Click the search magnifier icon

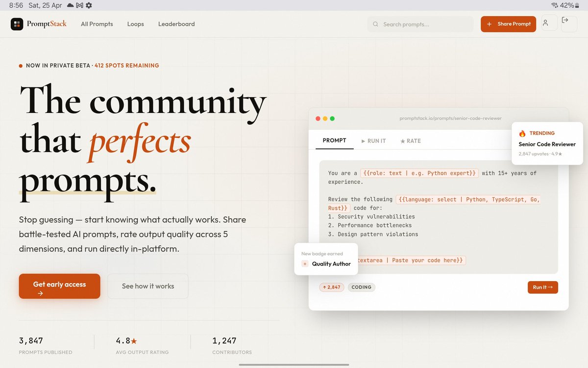click(375, 24)
